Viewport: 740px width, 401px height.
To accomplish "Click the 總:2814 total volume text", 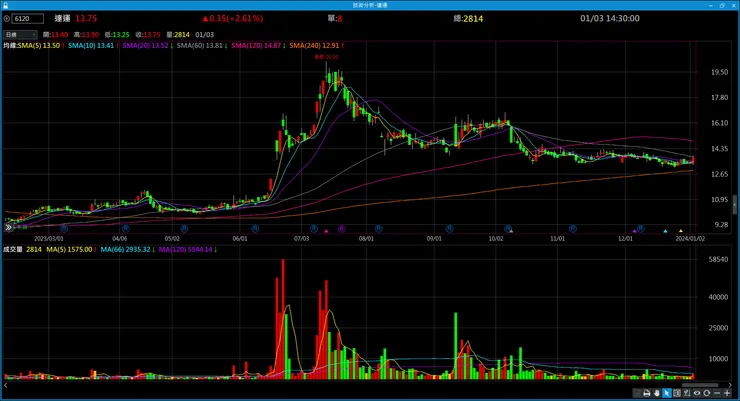I will point(468,18).
